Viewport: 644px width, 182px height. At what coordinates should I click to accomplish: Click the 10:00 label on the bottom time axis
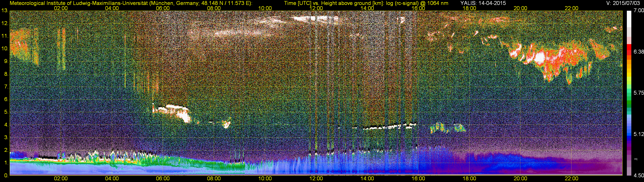click(x=265, y=179)
